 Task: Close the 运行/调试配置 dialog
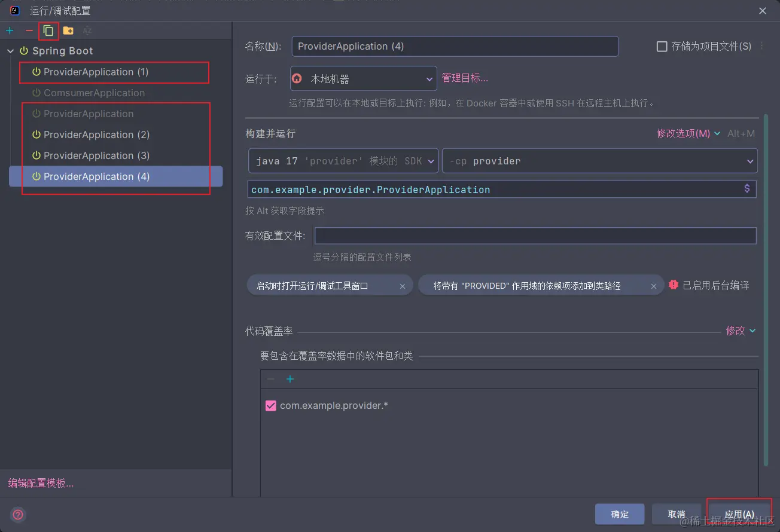763,11
